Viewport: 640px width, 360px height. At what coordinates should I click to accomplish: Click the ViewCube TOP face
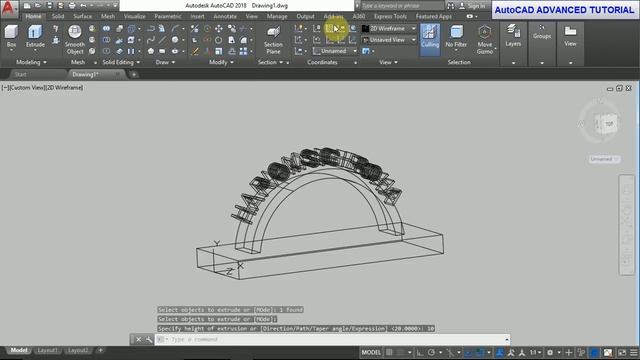pos(609,124)
